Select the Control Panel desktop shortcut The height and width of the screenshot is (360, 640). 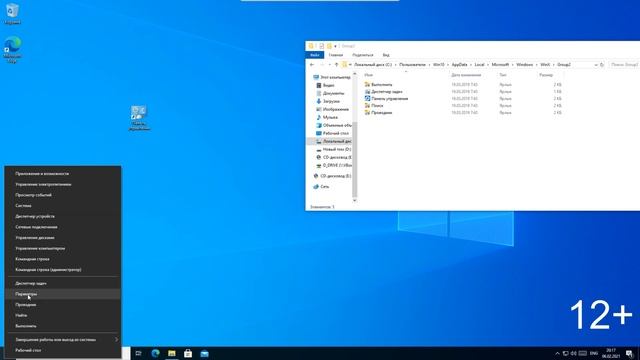pyautogui.click(x=139, y=118)
